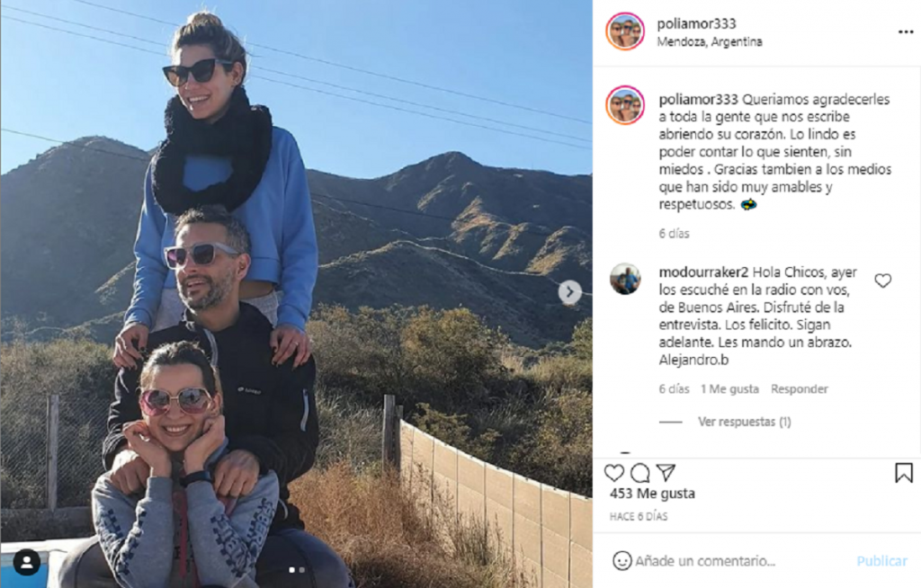
Task: Open poliamor333 profile from header username
Action: 697,23
